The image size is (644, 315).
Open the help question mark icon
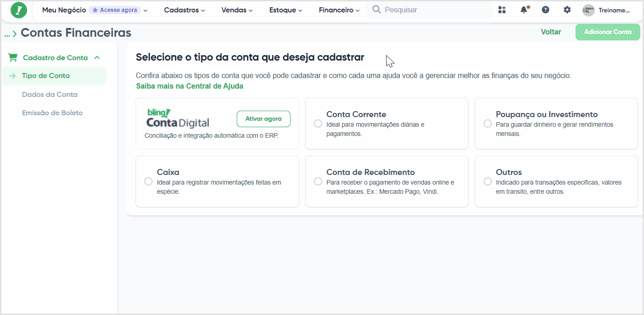(x=546, y=10)
